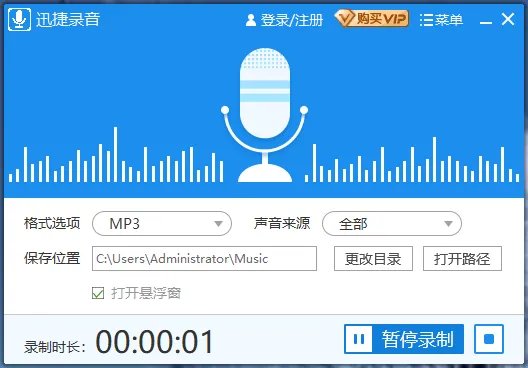The height and width of the screenshot is (368, 528).
Task: Click the 格式选项 label
Action: click(52, 223)
